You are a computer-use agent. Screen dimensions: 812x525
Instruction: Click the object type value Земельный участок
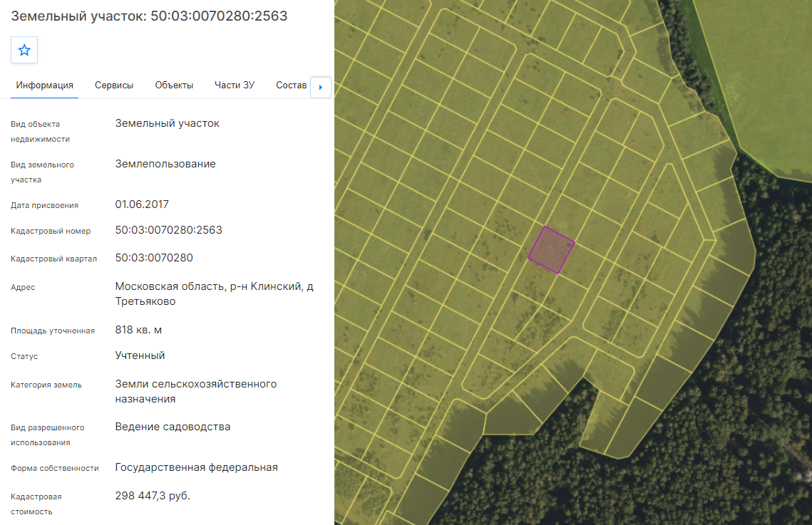click(x=168, y=123)
